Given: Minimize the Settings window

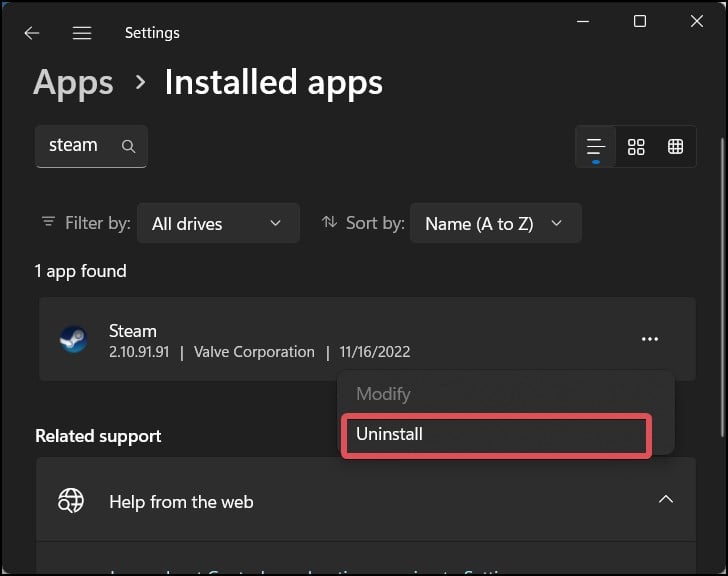Looking at the screenshot, I should 583,21.
